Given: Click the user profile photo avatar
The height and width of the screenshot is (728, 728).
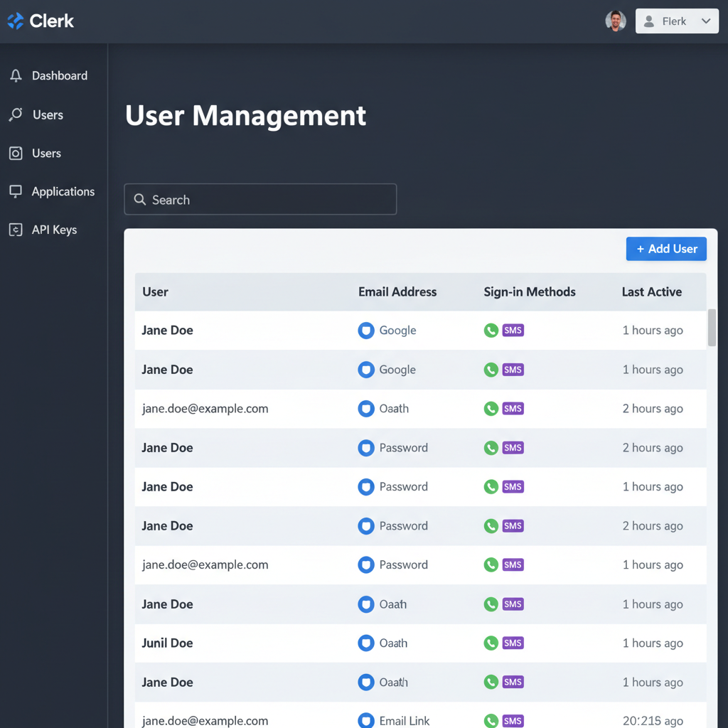Looking at the screenshot, I should click(616, 21).
